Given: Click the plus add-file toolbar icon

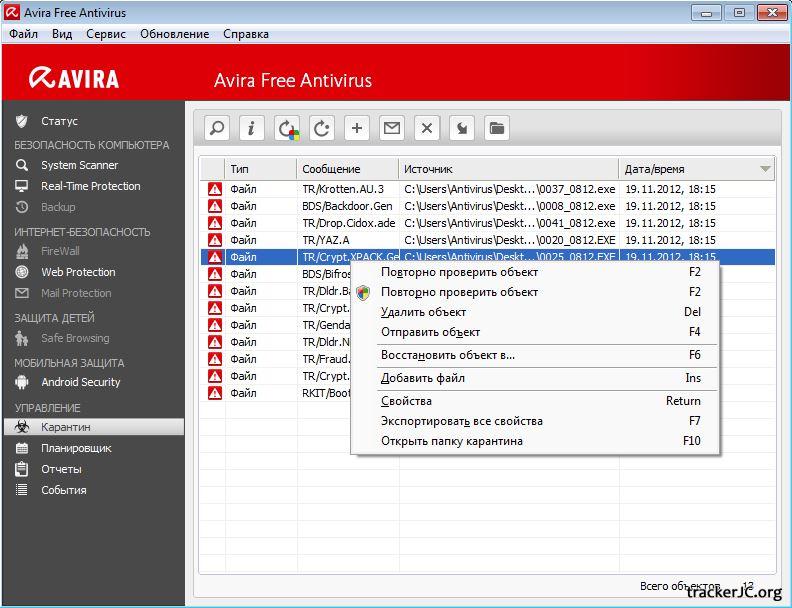Looking at the screenshot, I should 357,128.
